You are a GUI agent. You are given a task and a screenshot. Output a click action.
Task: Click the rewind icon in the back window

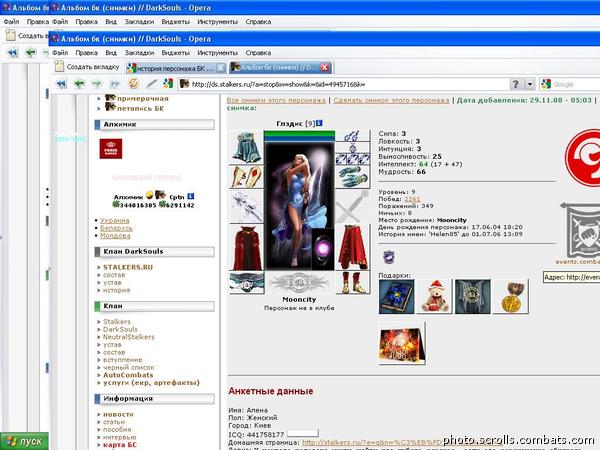point(13,52)
